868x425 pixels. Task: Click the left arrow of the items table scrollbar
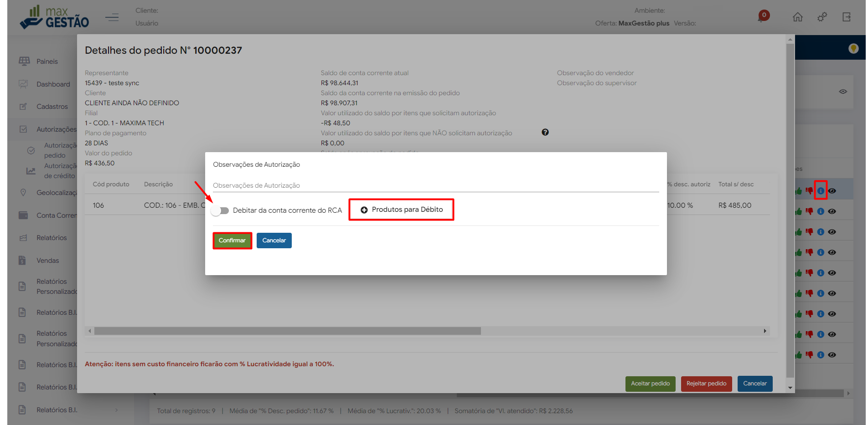click(x=90, y=331)
